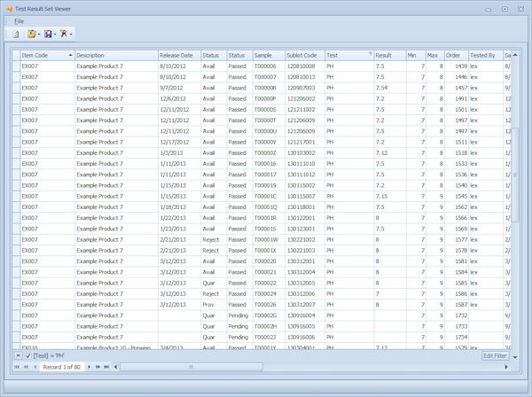Open the File menu
The width and height of the screenshot is (532, 397).
(x=19, y=21)
